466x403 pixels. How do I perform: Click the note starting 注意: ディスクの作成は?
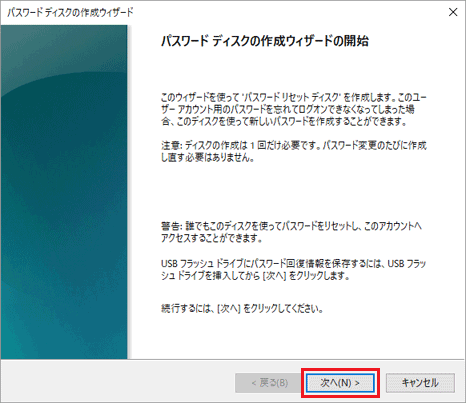[294, 151]
